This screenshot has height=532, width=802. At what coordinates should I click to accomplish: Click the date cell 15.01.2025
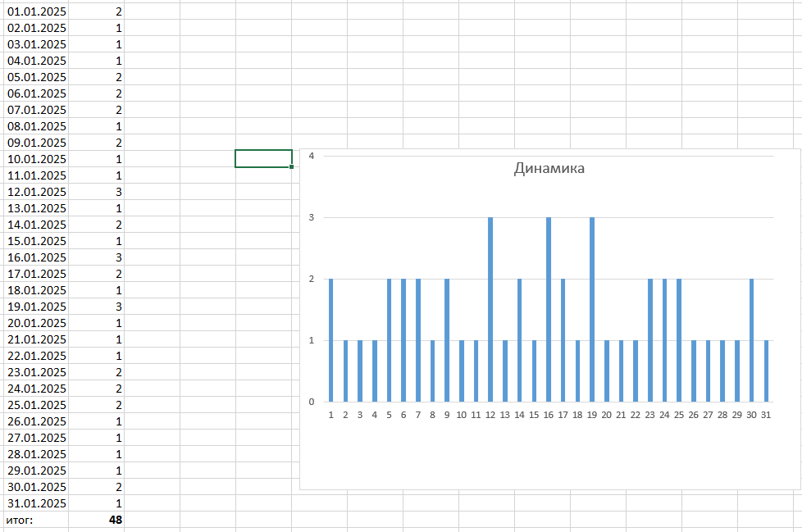[36, 241]
